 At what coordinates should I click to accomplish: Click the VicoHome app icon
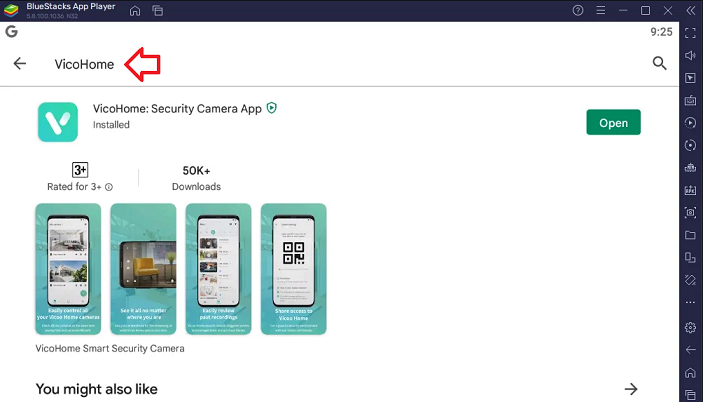click(x=58, y=122)
